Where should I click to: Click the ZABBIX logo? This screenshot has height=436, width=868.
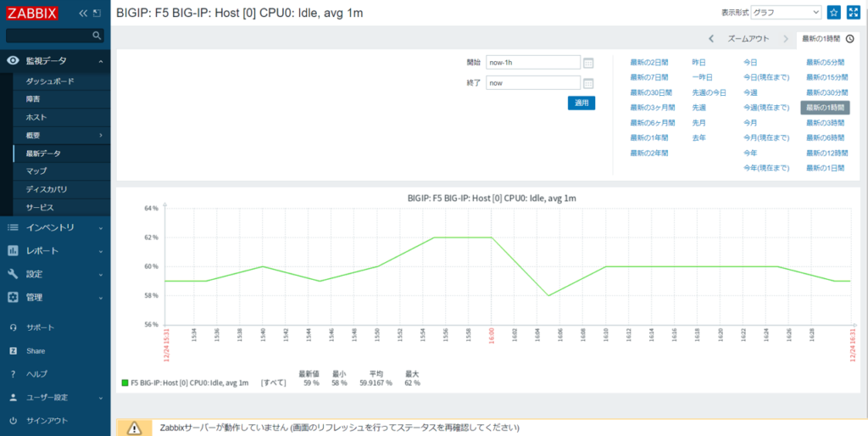[x=33, y=13]
